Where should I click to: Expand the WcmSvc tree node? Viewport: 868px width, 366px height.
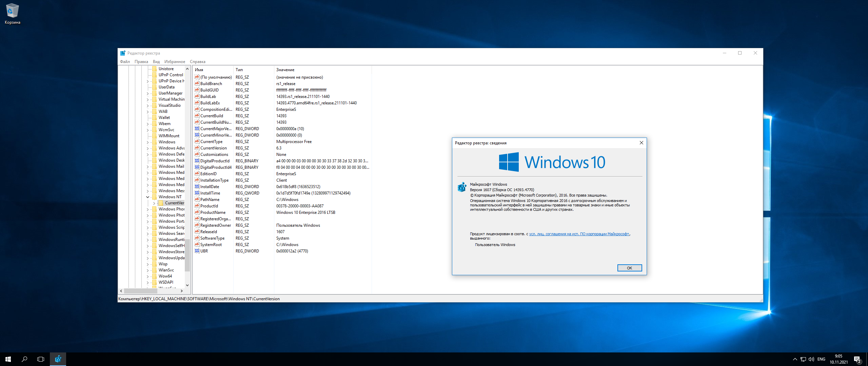[147, 130]
